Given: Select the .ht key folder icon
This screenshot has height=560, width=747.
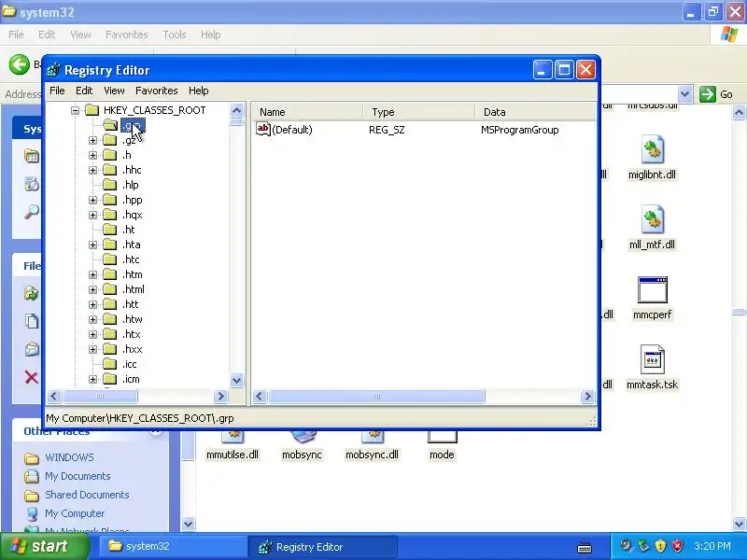Looking at the screenshot, I should point(110,230).
